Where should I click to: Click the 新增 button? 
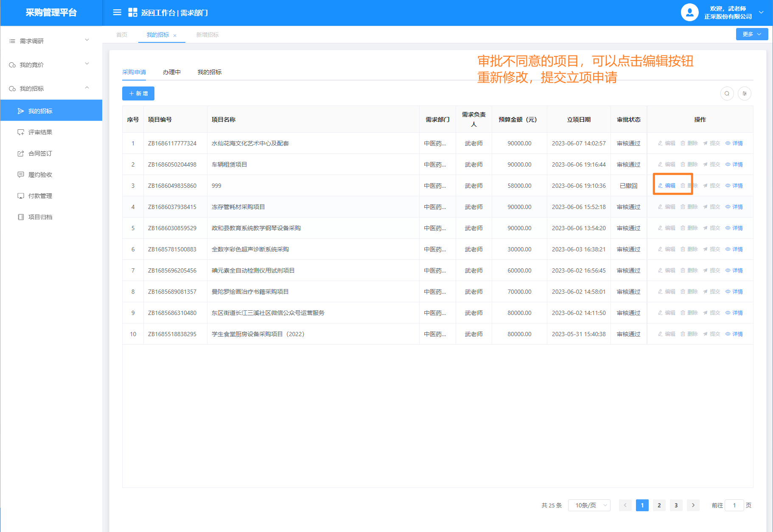coord(138,93)
